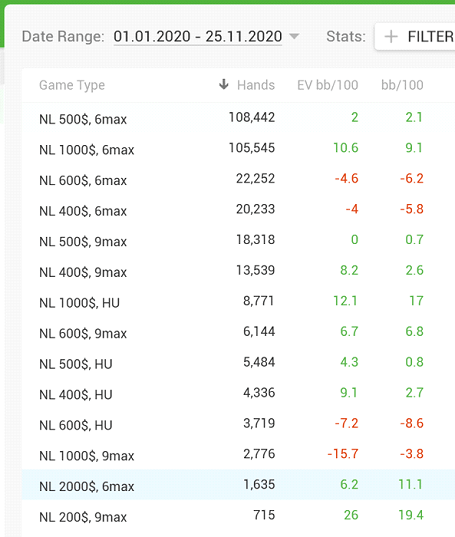Select the NL 200$, 9max row
Screen dimensions: 455x537
(238, 515)
